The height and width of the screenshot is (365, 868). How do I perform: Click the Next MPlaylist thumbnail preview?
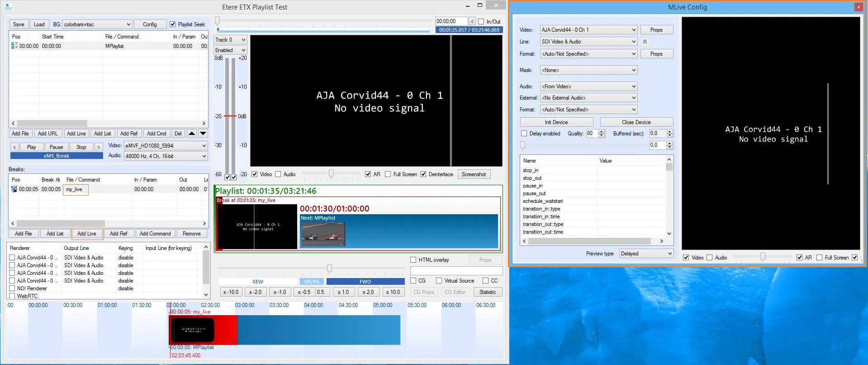point(323,234)
